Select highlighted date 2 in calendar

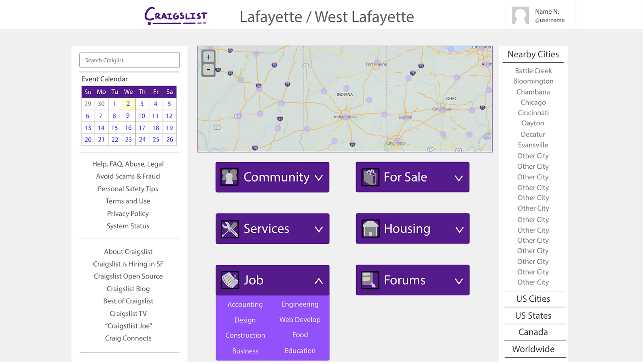128,104
